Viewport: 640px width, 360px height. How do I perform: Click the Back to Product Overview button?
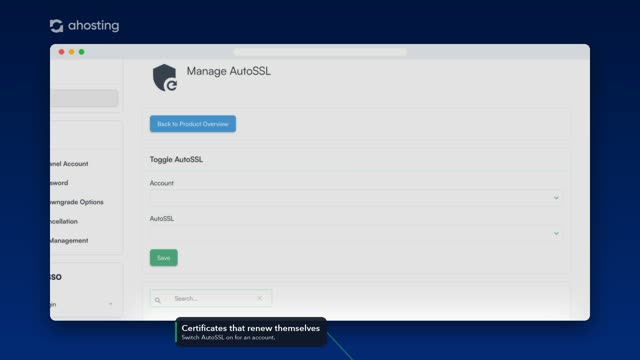(193, 124)
